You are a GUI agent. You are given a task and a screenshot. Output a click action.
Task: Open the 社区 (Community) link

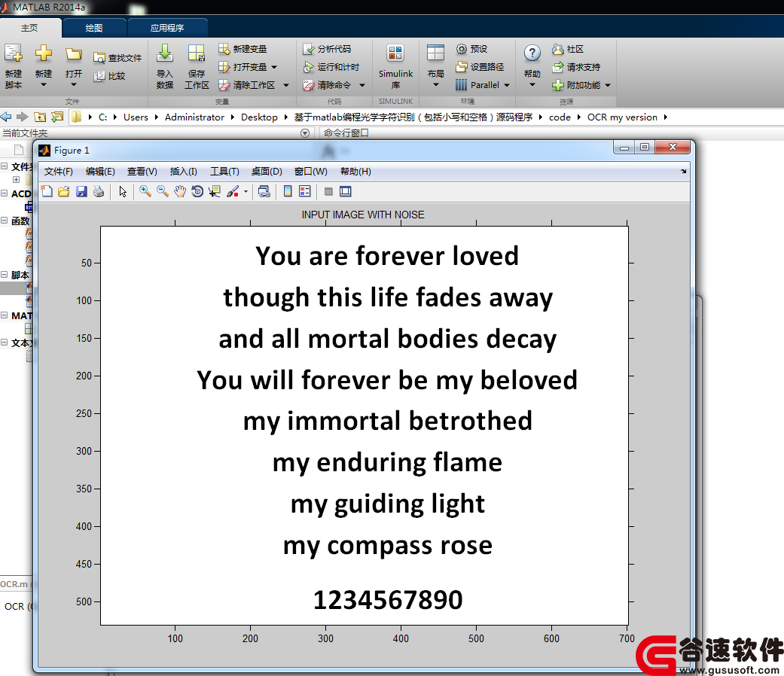tap(568, 49)
